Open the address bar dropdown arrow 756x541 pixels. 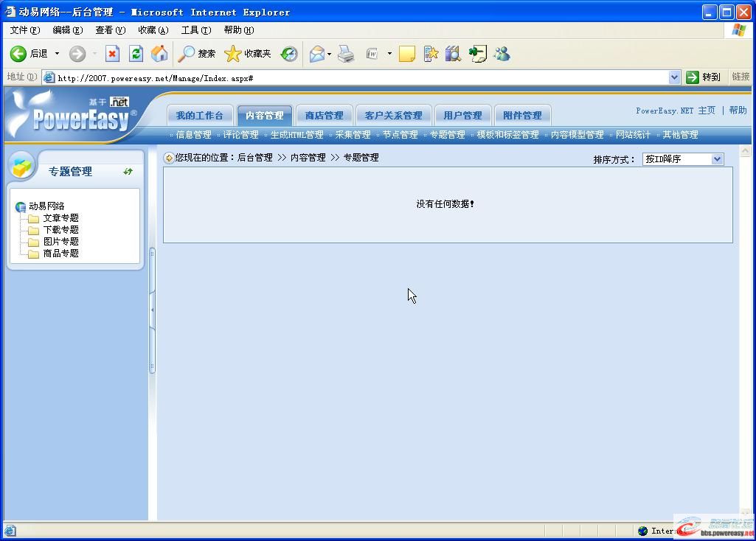pyautogui.click(x=674, y=77)
